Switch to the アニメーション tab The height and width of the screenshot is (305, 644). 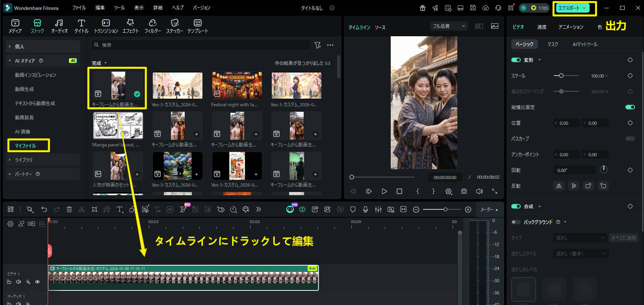pyautogui.click(x=571, y=27)
